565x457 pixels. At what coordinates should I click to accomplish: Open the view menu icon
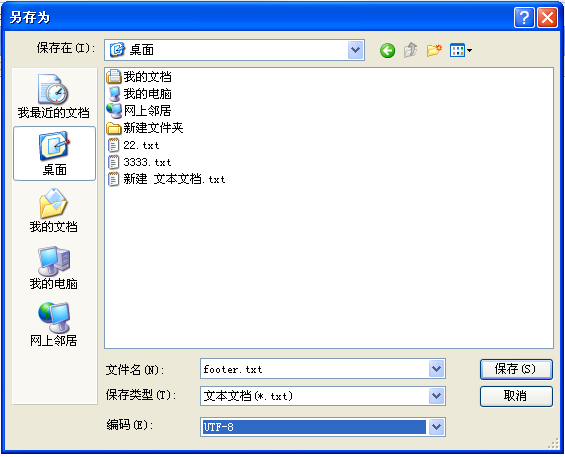click(461, 50)
